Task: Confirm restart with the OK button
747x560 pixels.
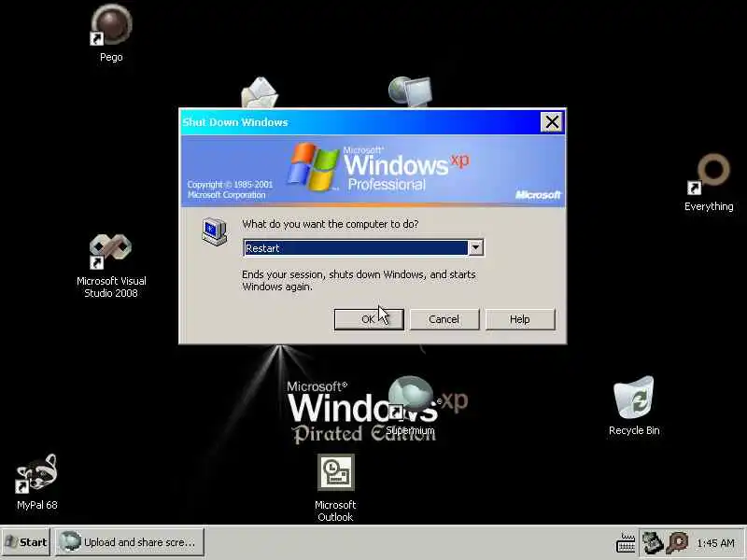Action: [x=369, y=319]
